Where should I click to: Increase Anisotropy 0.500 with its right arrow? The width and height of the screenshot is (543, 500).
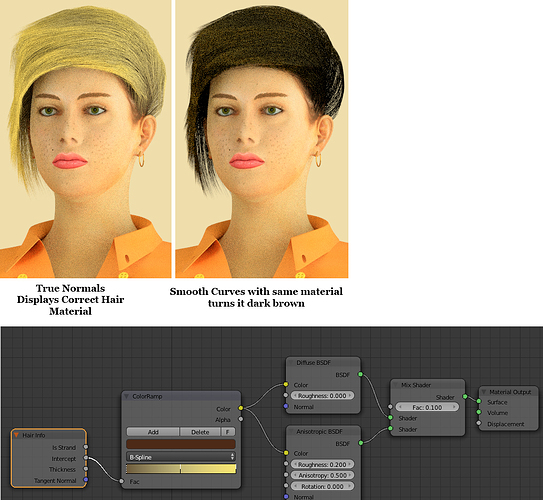point(350,475)
